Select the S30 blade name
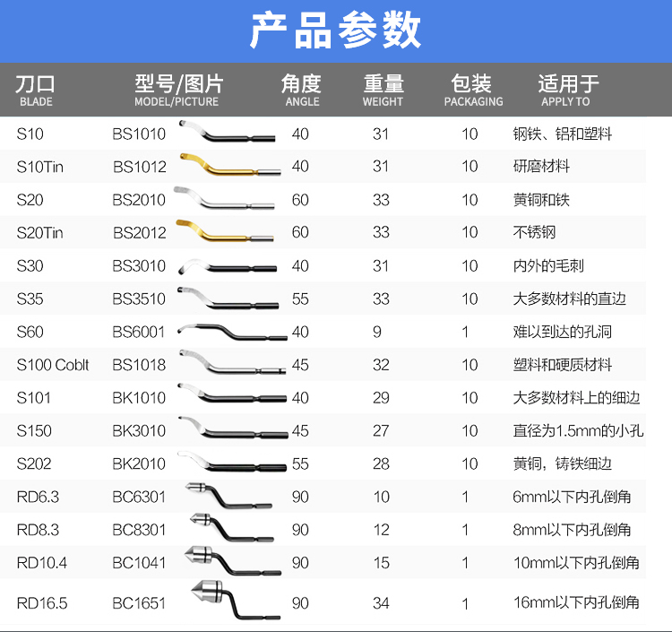Viewport: 672px width, 632px height. pyautogui.click(x=30, y=266)
